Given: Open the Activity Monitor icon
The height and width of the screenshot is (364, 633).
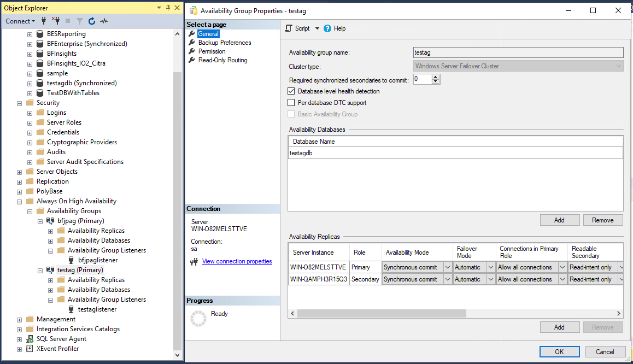Looking at the screenshot, I should click(x=104, y=21).
